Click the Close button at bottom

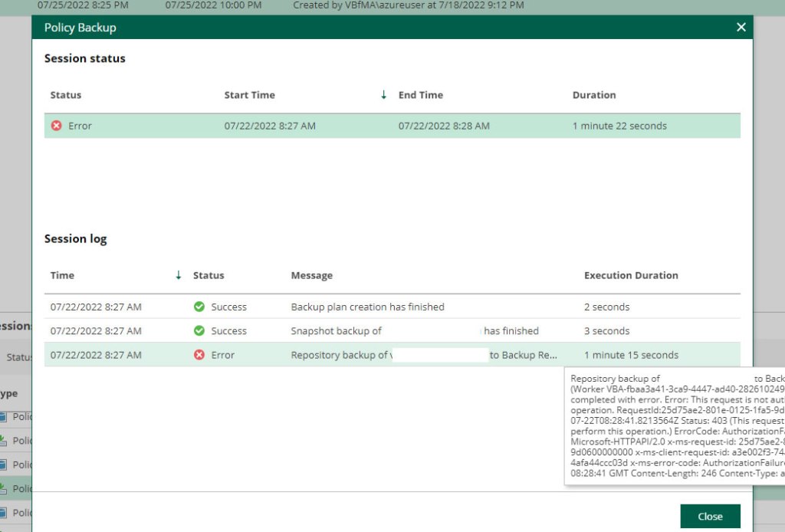(x=710, y=516)
